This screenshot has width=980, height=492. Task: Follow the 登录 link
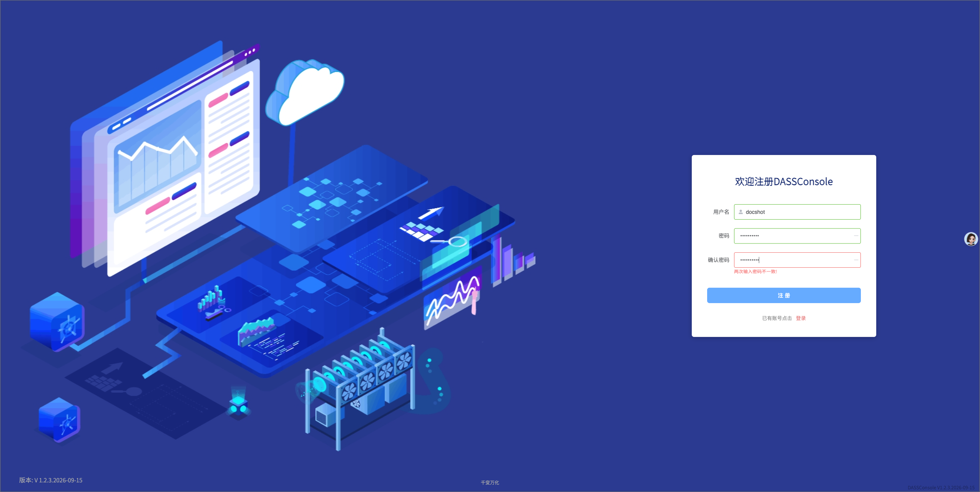[801, 318]
